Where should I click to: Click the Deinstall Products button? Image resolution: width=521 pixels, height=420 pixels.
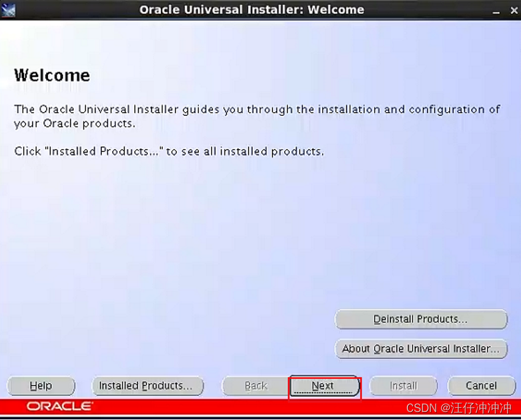coord(421,319)
